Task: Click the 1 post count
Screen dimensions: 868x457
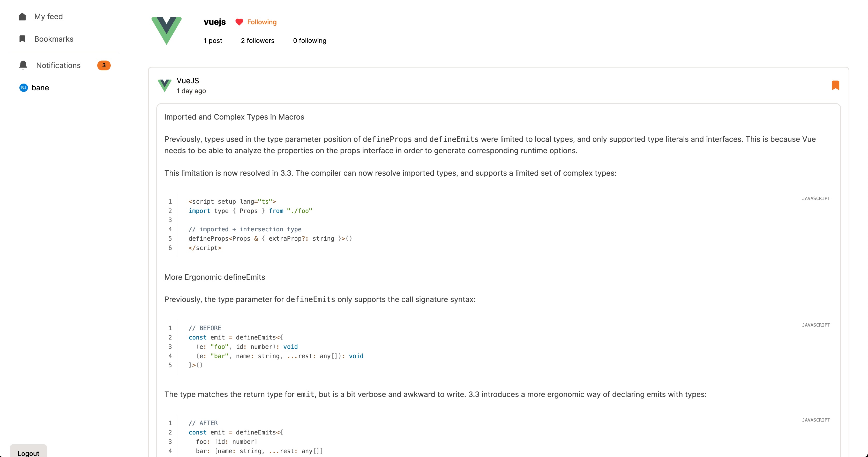Action: coord(213,40)
